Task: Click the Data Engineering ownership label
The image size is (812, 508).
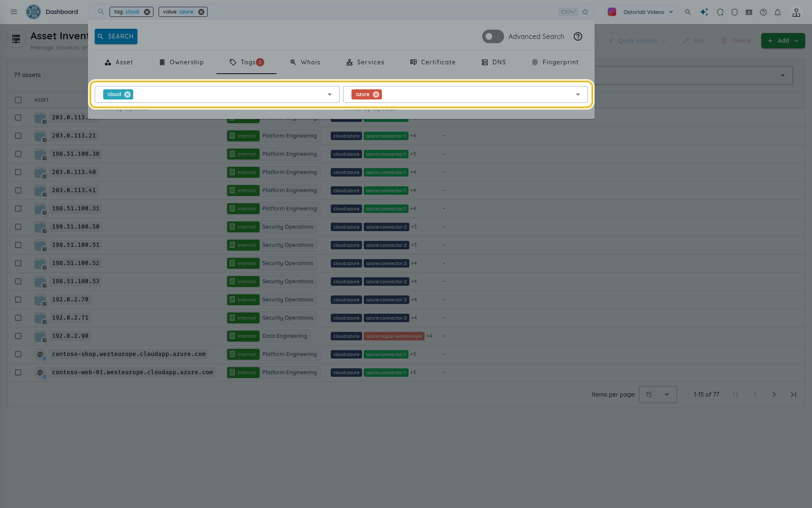Action: (x=285, y=336)
